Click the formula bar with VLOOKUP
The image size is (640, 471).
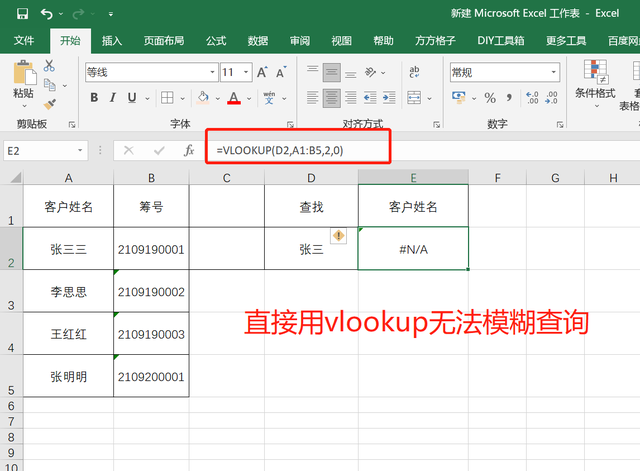(x=420, y=151)
